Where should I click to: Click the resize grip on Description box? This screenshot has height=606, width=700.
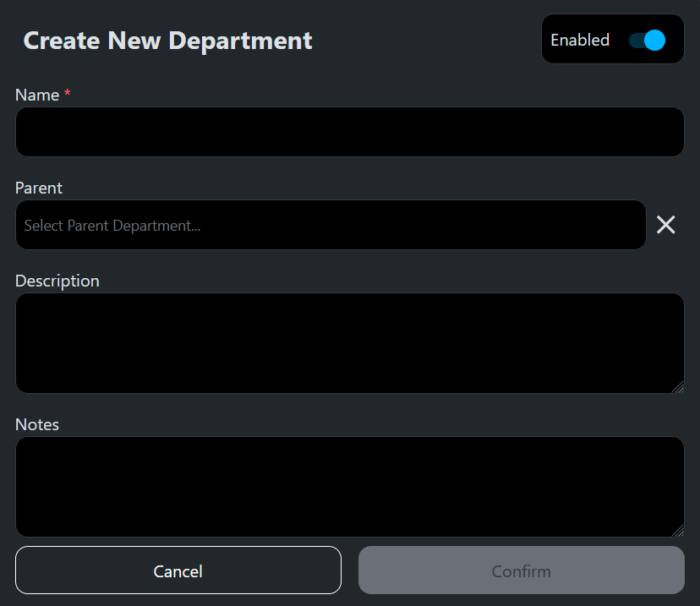[679, 388]
